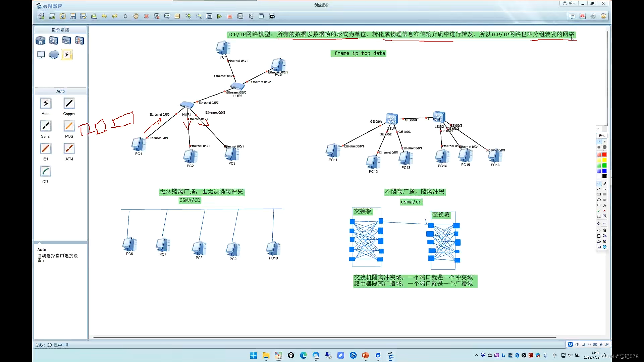The width and height of the screenshot is (644, 362).
Task: Select the text A annotation tool
Action: [604, 205]
